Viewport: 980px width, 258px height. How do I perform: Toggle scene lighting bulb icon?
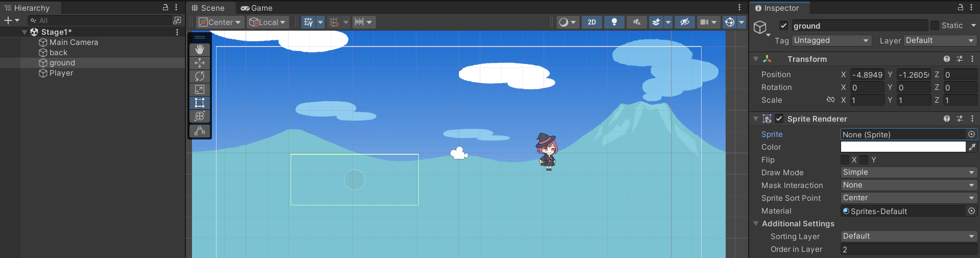click(x=614, y=22)
